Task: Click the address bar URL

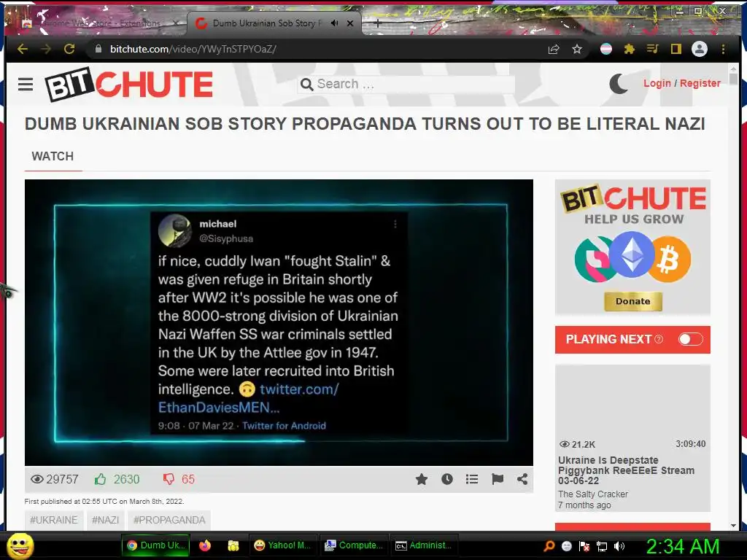Action: pos(193,49)
